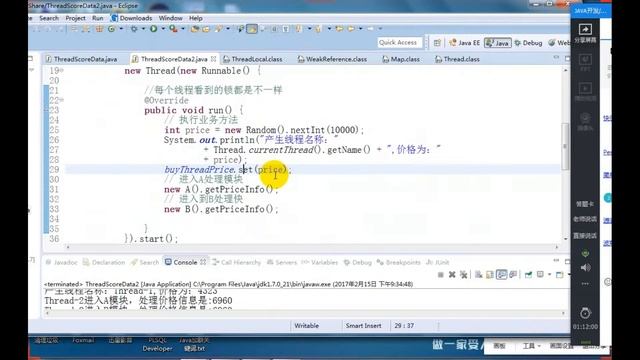Screen dimensions: 640x360
Task: Open the Window menu
Action: coord(170,18)
